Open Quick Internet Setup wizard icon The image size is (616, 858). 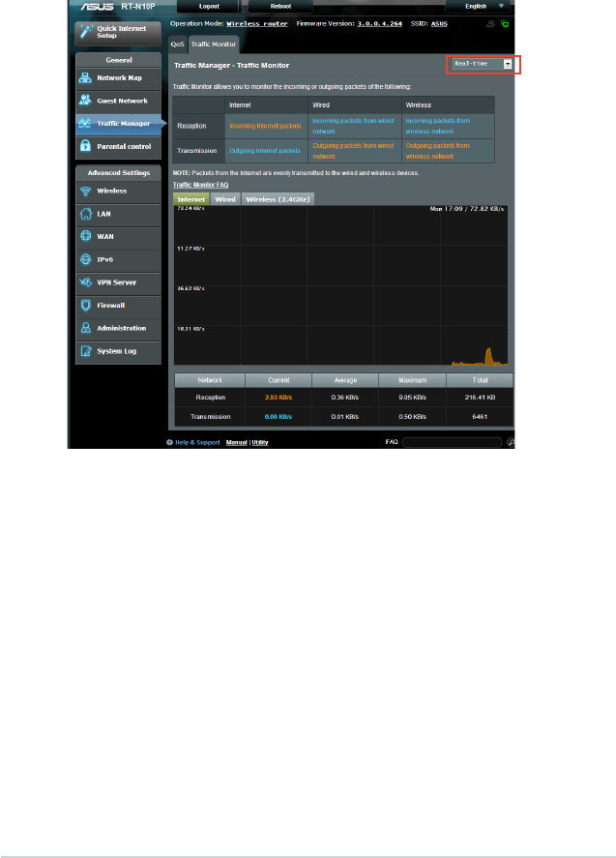click(x=86, y=32)
